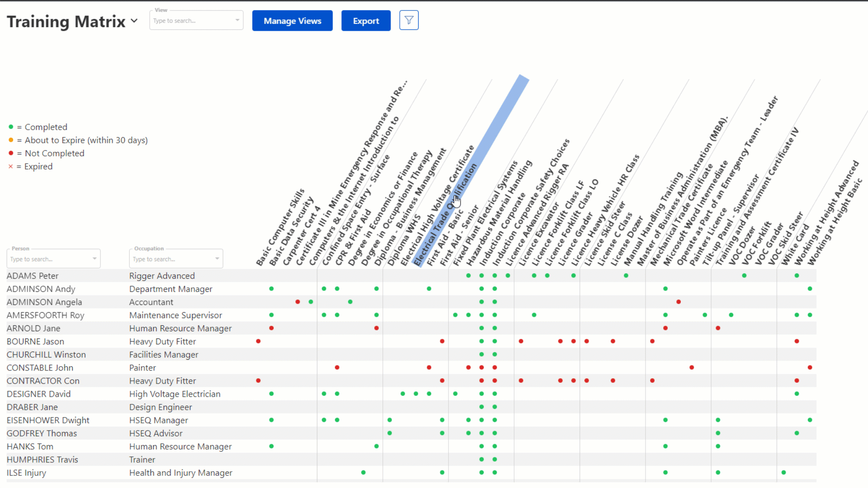868x488 pixels.
Task: Open the filter panel via funnel icon
Action: [x=409, y=20]
